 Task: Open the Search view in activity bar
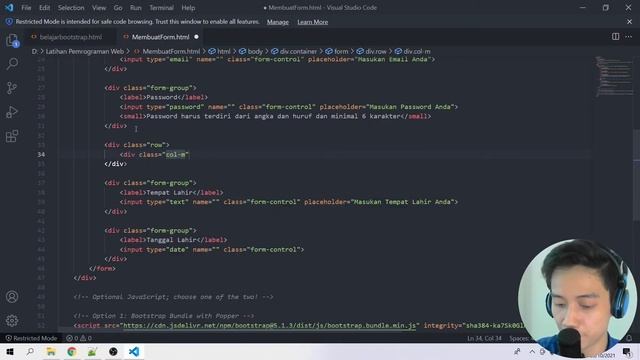(x=12, y=64)
